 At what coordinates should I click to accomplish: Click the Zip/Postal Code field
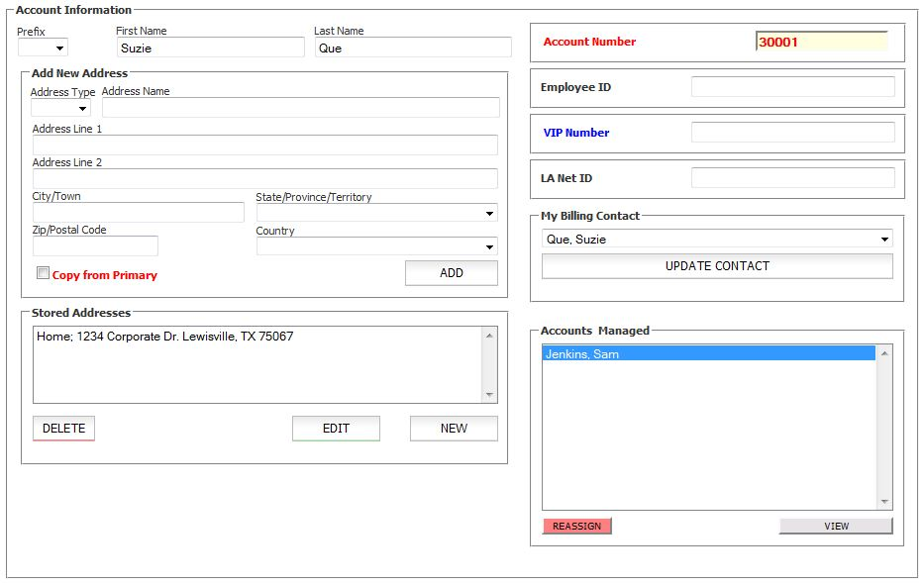pyautogui.click(x=95, y=246)
